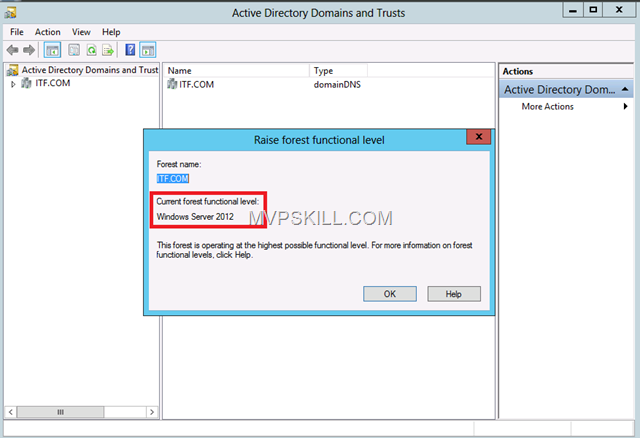Image resolution: width=640 pixels, height=438 pixels.
Task: Click the Export List toolbar icon
Action: click(x=106, y=49)
